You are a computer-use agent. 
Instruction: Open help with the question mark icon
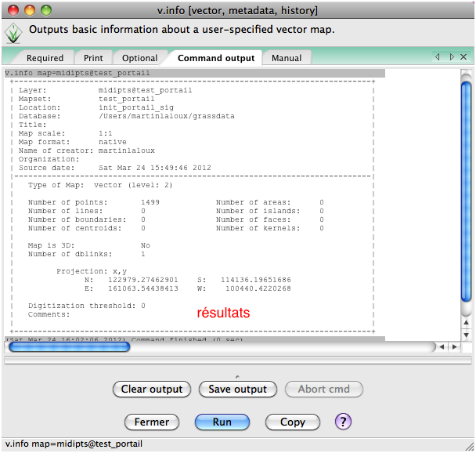[343, 422]
